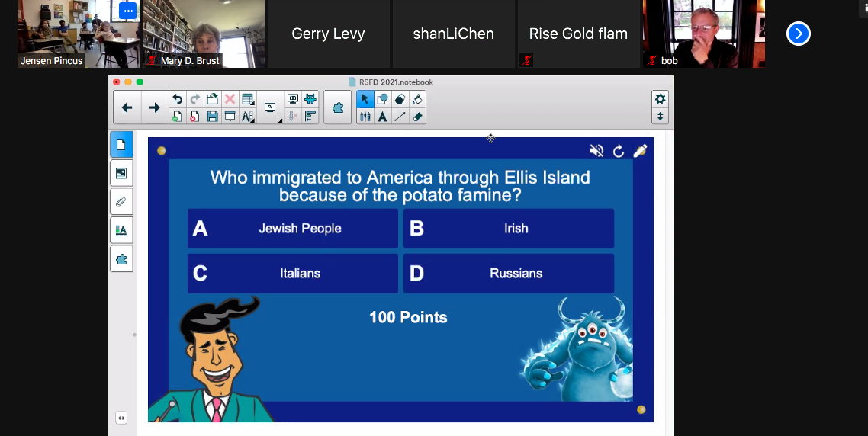
Task: Open the Gallery sidebar tab
Action: (121, 174)
